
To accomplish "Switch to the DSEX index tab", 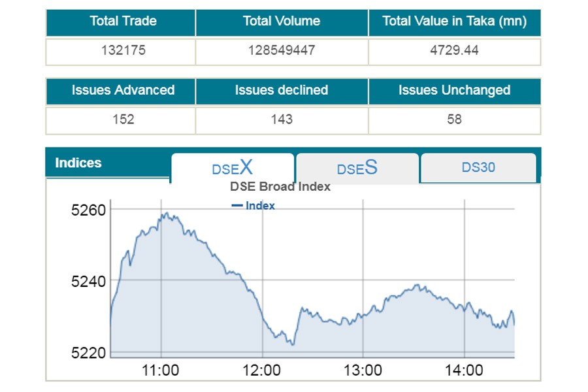I will click(232, 168).
